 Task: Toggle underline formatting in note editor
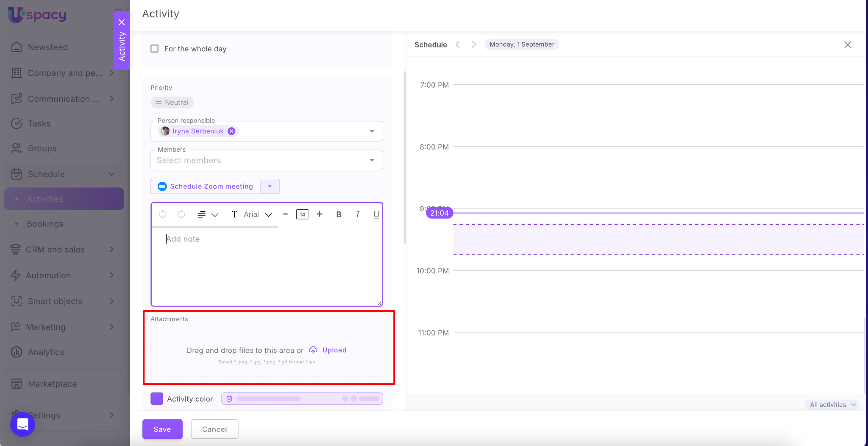coord(376,214)
